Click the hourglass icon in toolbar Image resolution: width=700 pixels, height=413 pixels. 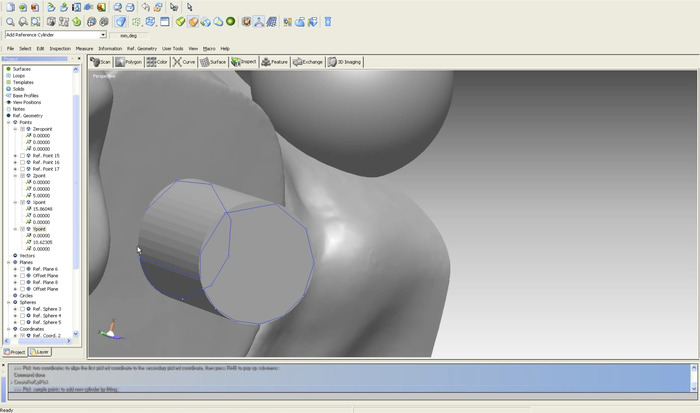[328, 21]
